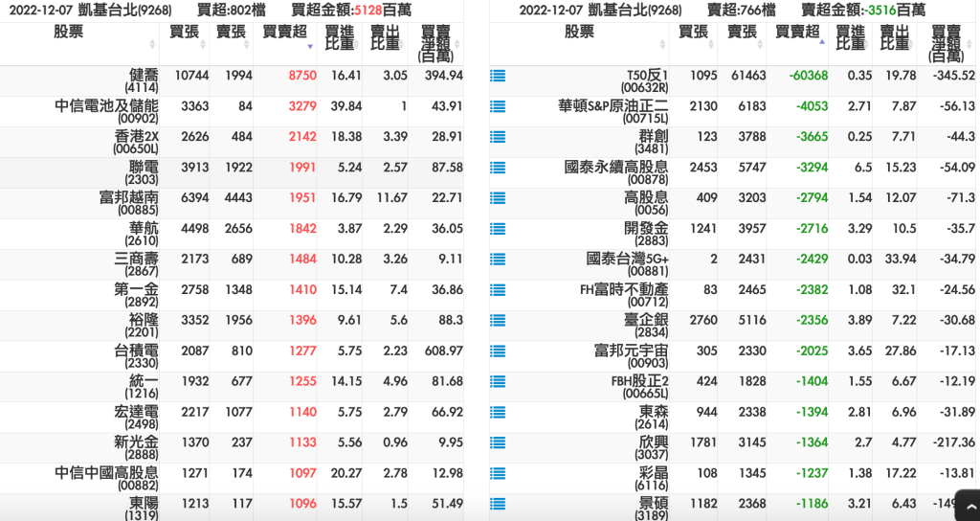Screen dimensions: 980x521
Task: Click the list icon next to 富邦元宇宙
Action: tap(498, 351)
